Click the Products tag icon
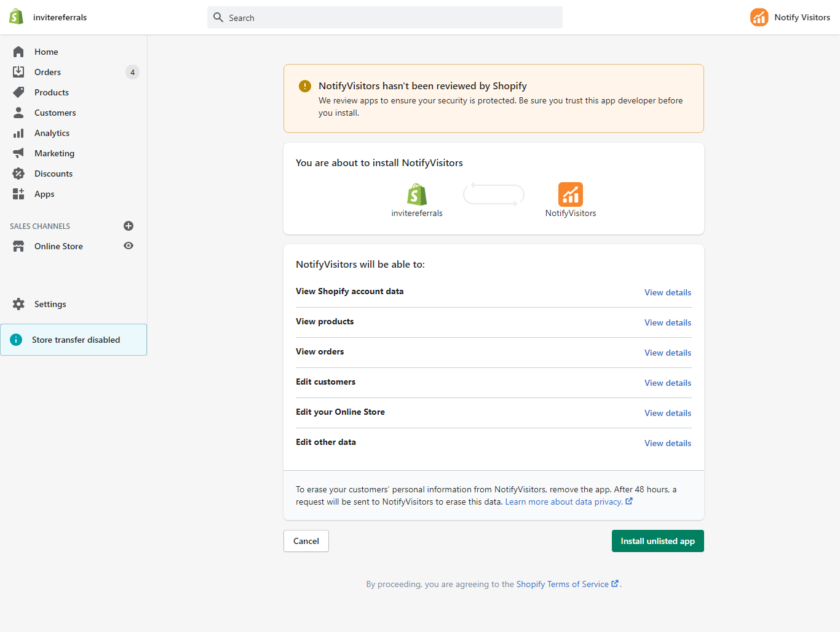Viewport: 840px width, 632px height. [18, 92]
